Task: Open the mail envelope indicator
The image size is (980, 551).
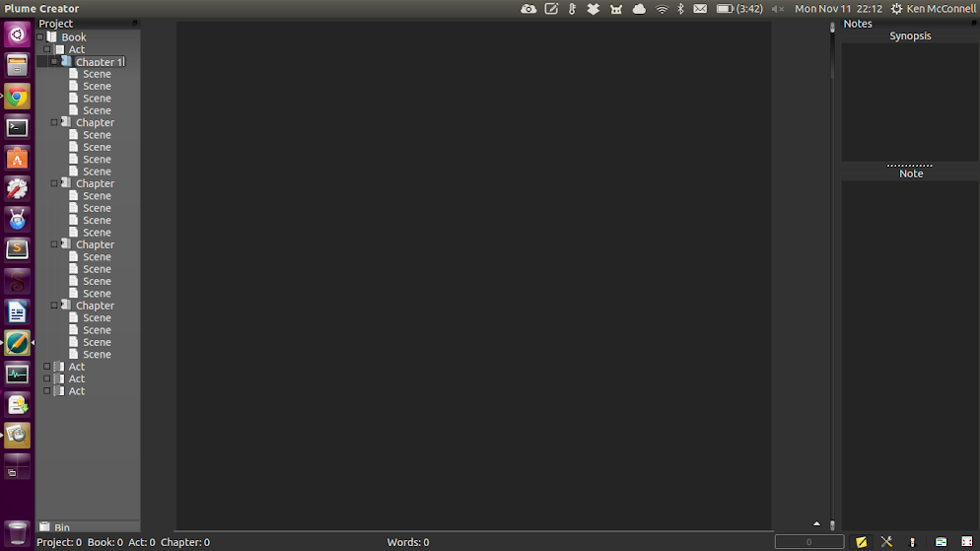Action: [700, 9]
